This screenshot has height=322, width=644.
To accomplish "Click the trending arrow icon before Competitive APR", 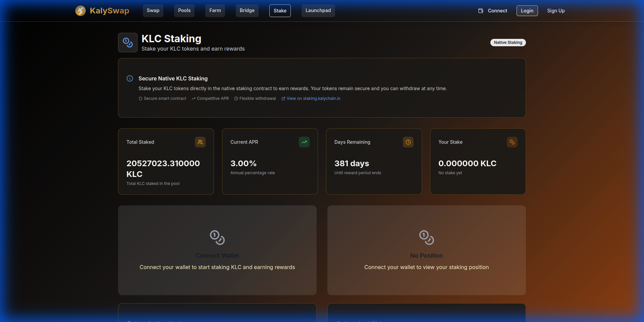I will coord(193,99).
